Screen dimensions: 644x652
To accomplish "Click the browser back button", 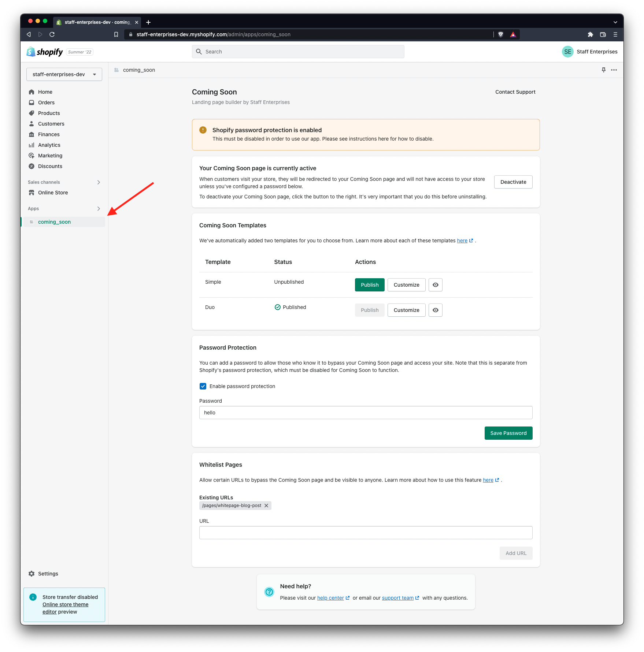I will coord(29,34).
